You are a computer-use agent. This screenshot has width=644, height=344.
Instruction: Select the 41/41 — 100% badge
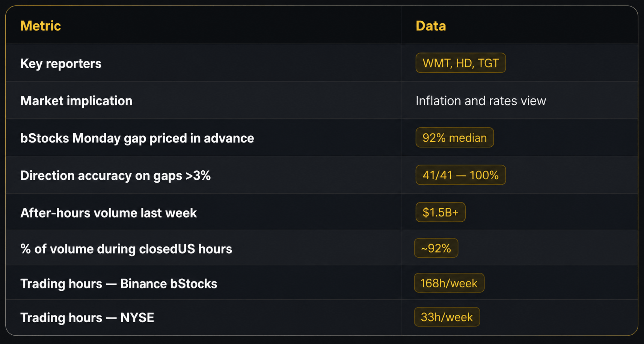[x=461, y=175]
